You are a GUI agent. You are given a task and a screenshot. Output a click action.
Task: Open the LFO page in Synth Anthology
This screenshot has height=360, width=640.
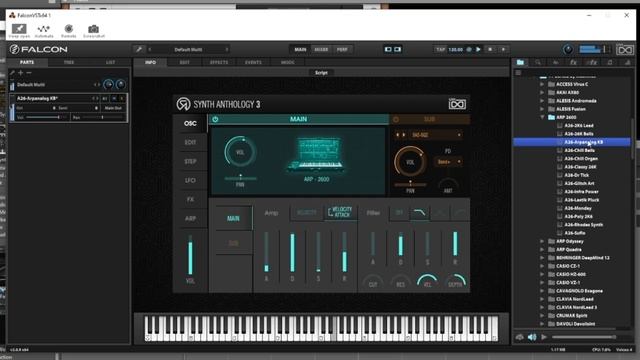[190, 180]
